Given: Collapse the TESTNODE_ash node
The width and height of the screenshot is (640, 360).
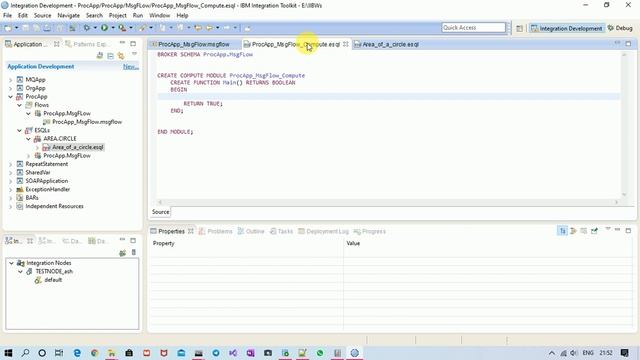Looking at the screenshot, I should (x=20, y=272).
